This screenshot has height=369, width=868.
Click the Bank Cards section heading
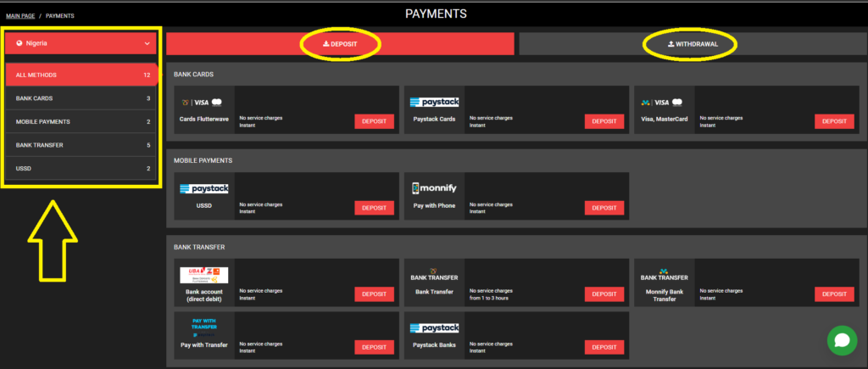pyautogui.click(x=194, y=75)
